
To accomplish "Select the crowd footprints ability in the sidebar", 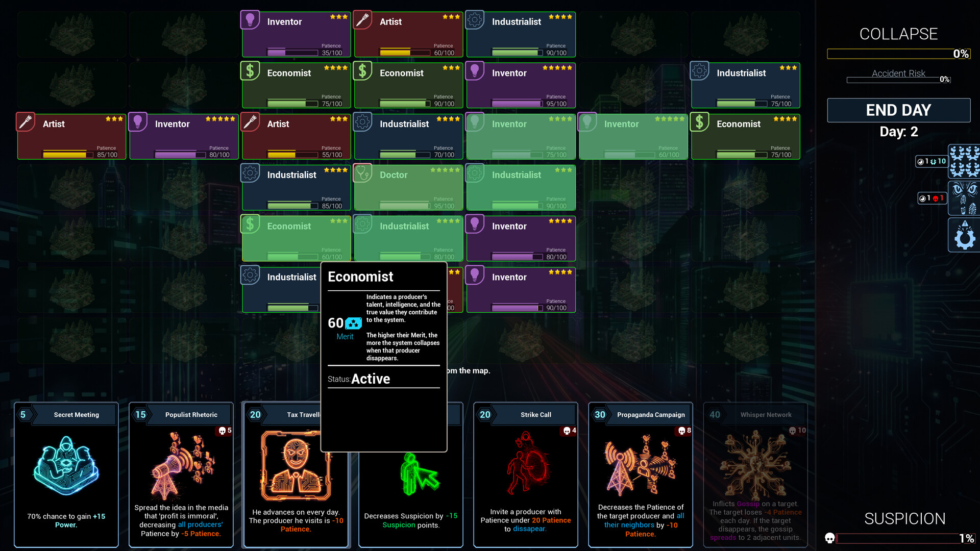I will 965,161.
